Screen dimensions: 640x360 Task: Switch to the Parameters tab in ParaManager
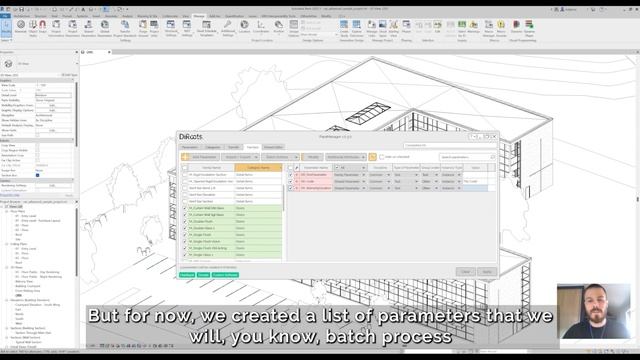[190, 147]
